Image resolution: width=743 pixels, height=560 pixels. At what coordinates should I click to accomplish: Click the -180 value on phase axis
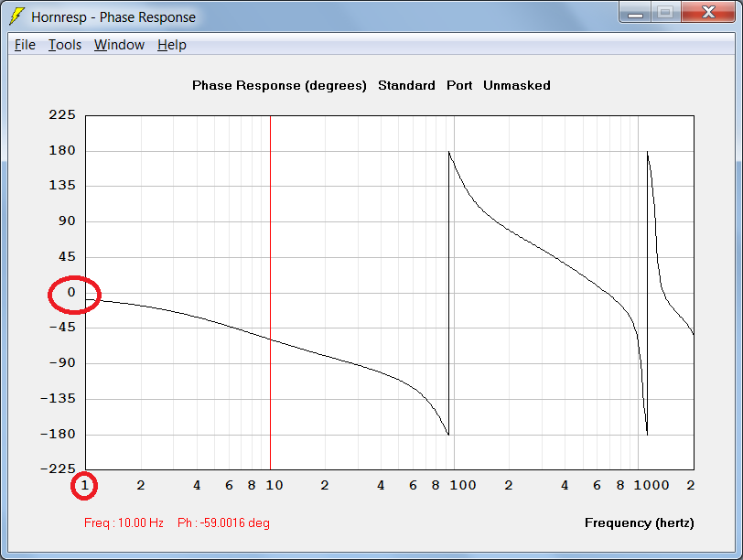[x=58, y=434]
